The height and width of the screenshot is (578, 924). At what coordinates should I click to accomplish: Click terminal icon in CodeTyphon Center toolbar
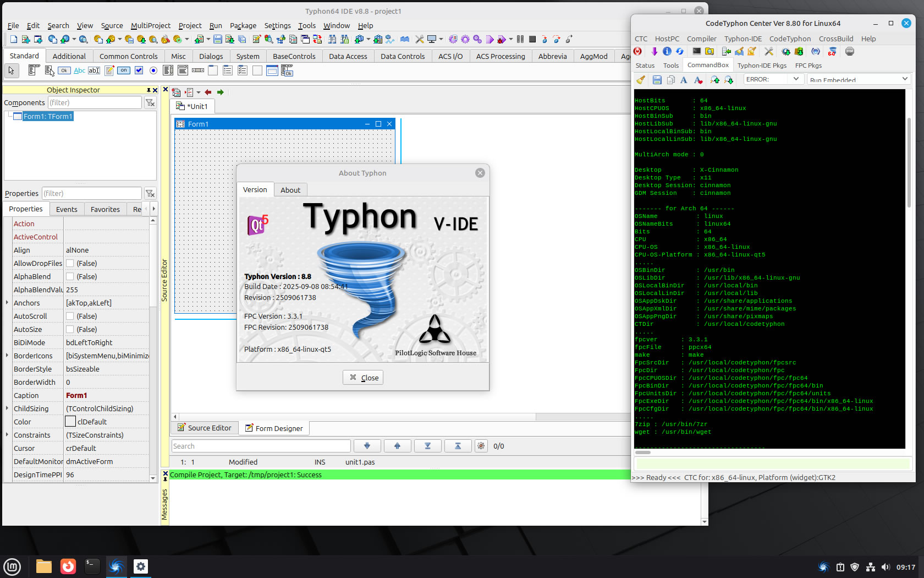tap(696, 51)
